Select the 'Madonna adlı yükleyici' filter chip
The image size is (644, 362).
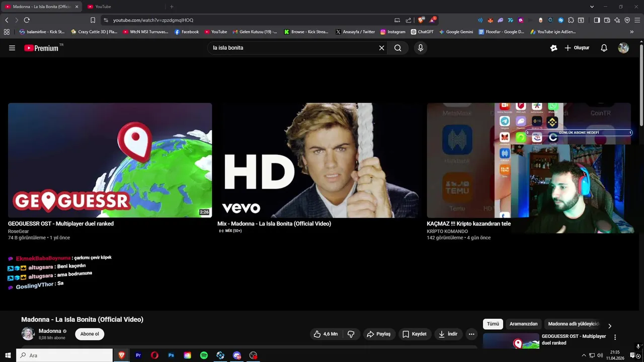(574, 324)
